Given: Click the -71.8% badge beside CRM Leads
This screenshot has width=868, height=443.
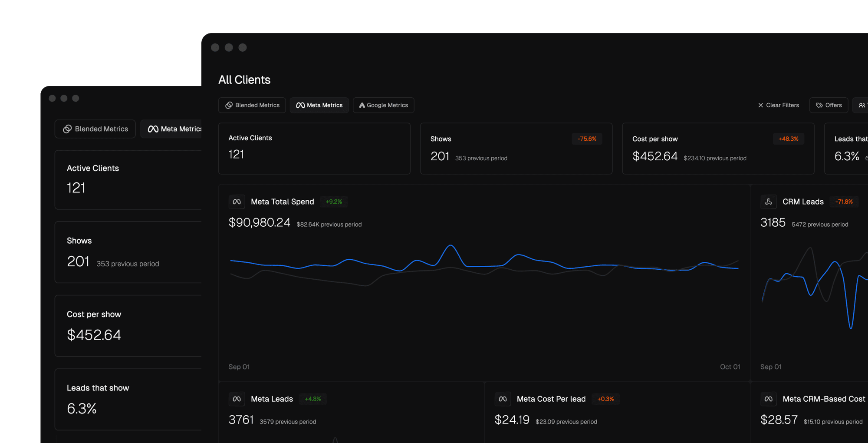Looking at the screenshot, I should 844,202.
